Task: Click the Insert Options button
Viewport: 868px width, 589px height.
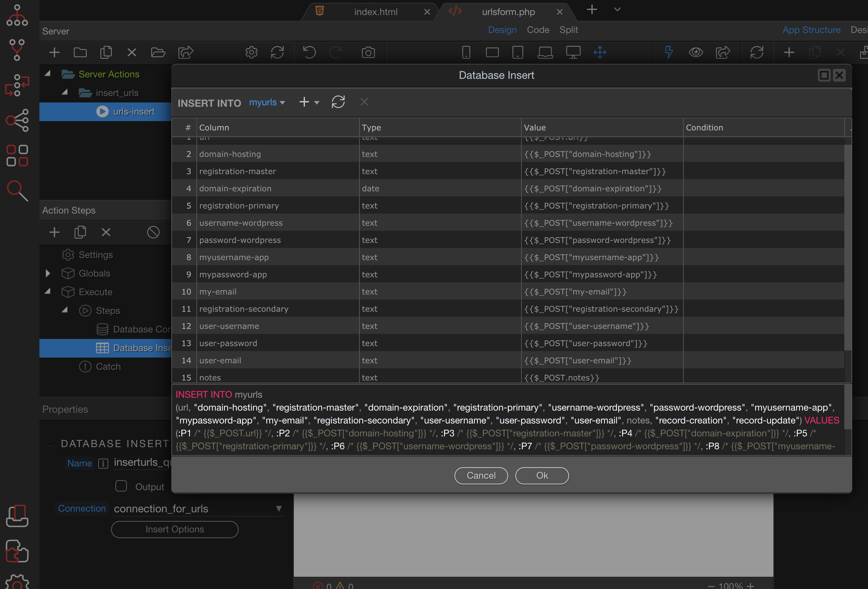Action: pos(175,529)
